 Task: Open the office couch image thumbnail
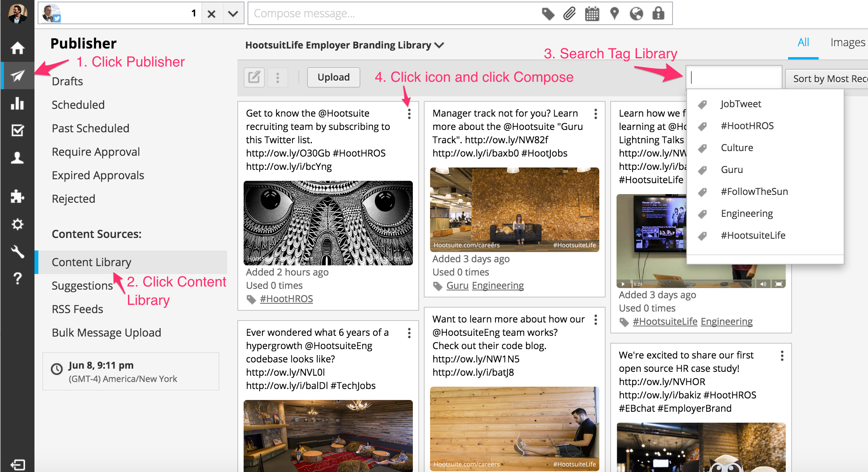pos(515,210)
